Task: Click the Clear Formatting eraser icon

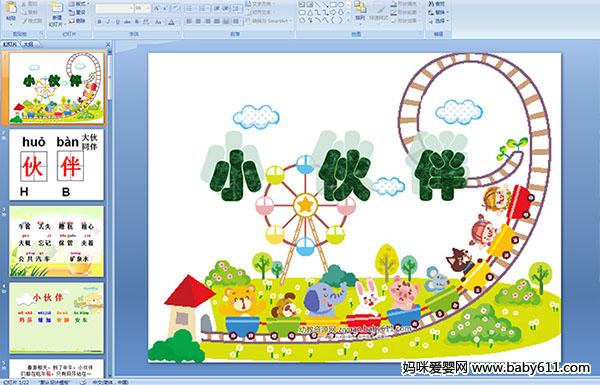Action: pos(175,8)
